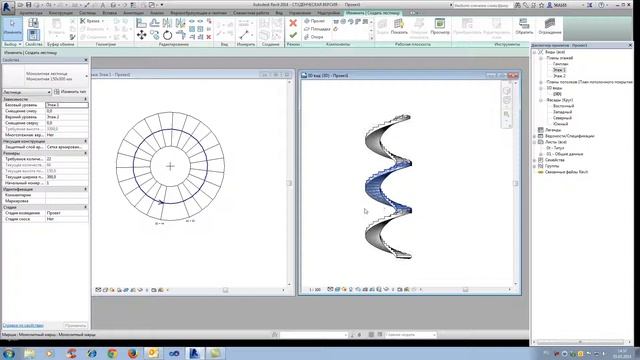
Task: Open the Select panel dropdown
Action: tap(12, 44)
